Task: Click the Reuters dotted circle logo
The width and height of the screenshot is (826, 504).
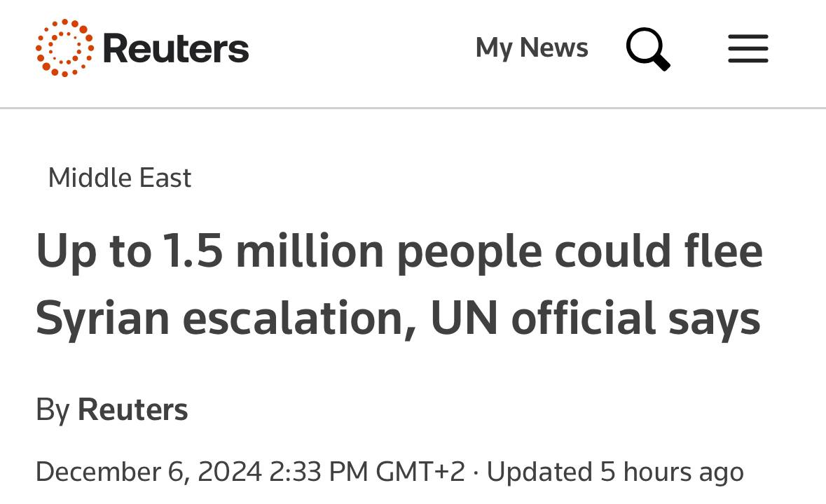Action: point(64,48)
